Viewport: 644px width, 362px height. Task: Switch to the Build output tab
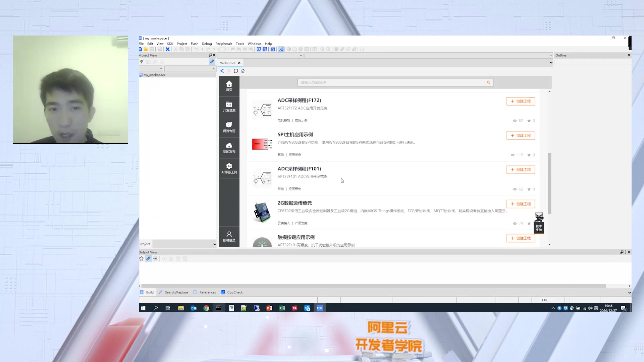pyautogui.click(x=147, y=293)
